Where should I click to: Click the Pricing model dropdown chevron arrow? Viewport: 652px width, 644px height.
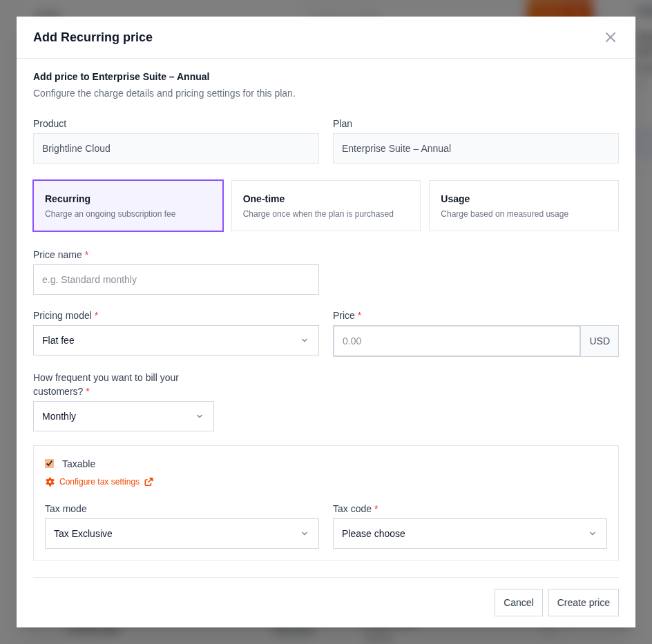tap(305, 340)
